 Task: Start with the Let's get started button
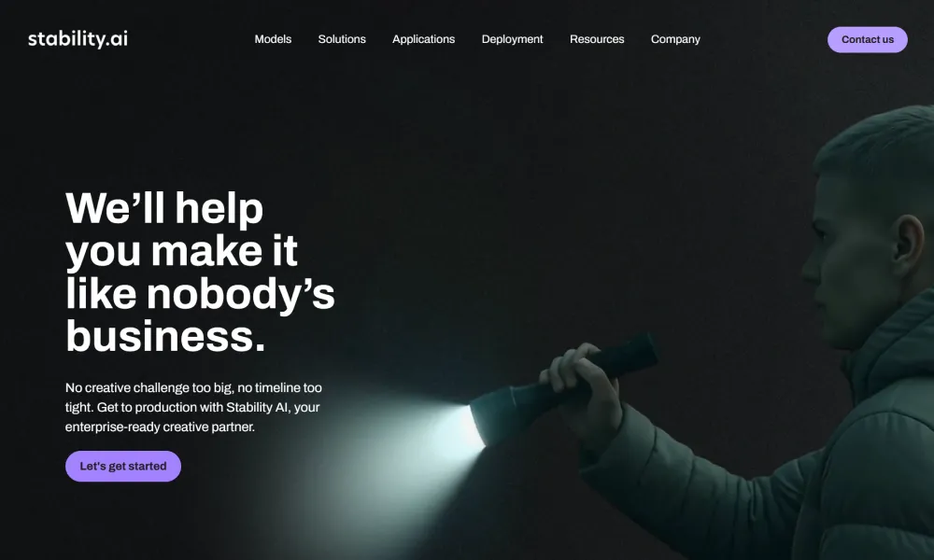click(123, 466)
